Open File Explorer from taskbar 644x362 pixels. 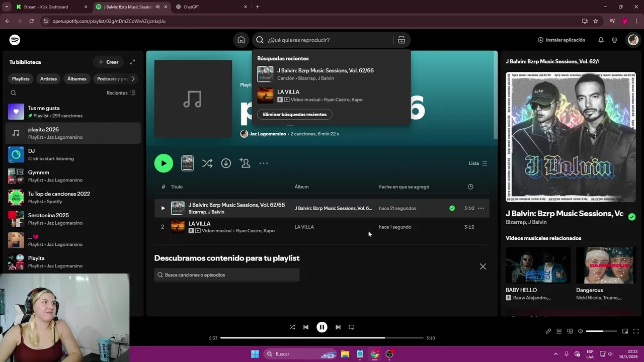coord(345,354)
